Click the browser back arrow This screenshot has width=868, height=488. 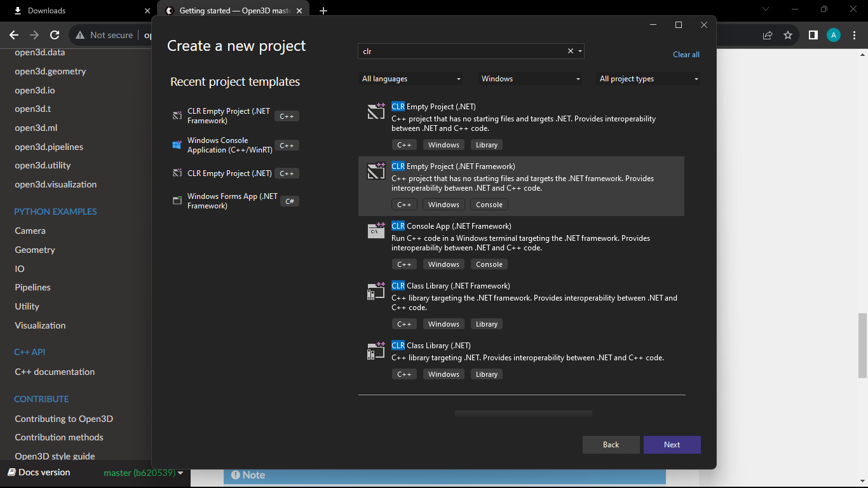(x=14, y=35)
